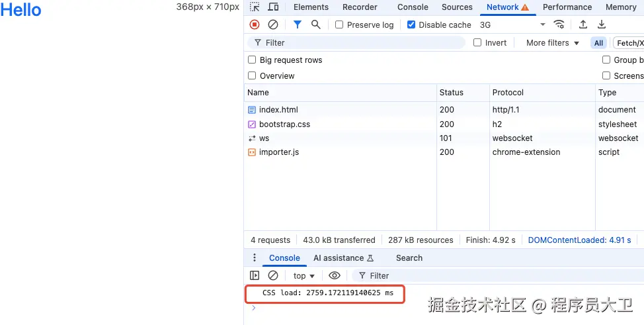The width and height of the screenshot is (644, 325).
Task: Open the top context selector
Action: point(304,275)
